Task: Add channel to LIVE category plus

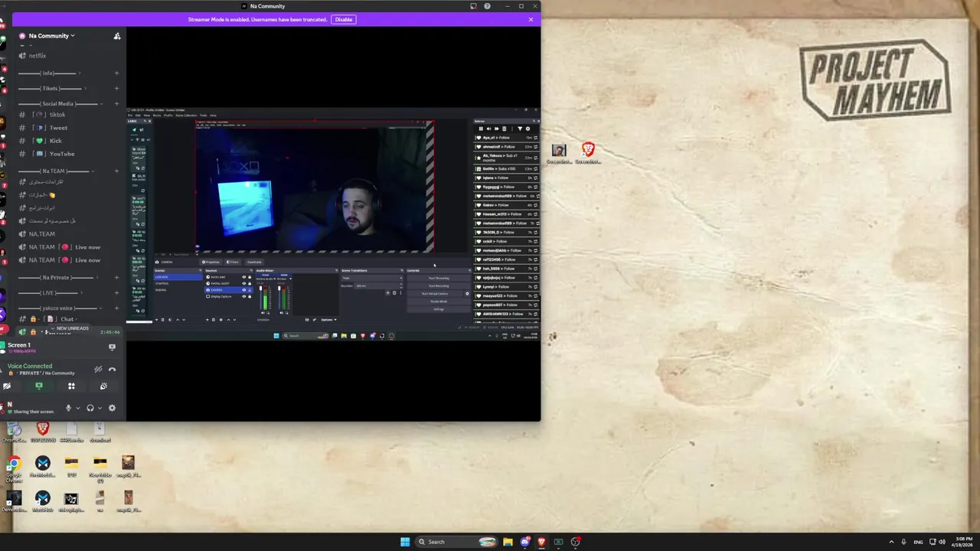Action: 116,293
